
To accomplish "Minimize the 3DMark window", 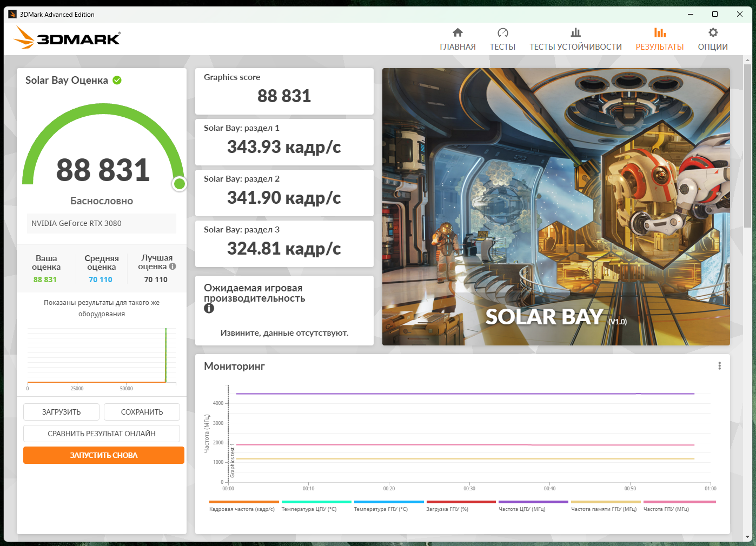I will point(691,14).
